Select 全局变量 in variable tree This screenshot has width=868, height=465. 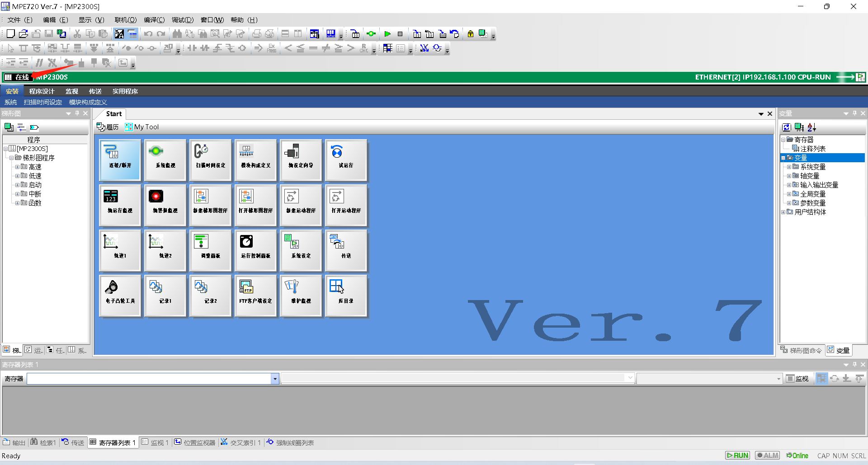813,194
